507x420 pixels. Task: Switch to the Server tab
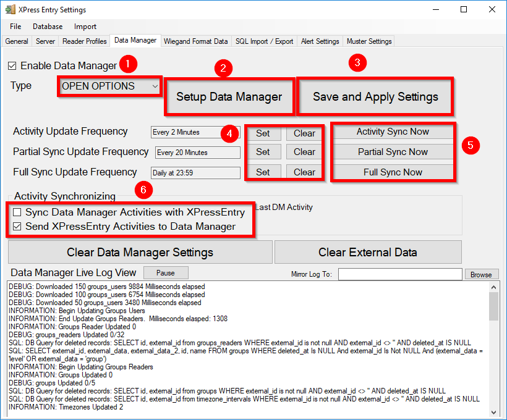(x=45, y=41)
